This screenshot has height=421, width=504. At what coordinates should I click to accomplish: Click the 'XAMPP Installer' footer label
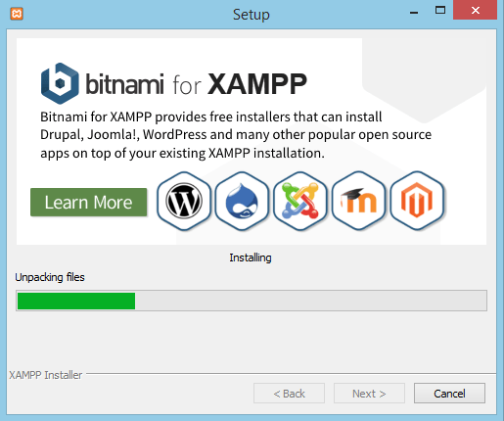45,375
